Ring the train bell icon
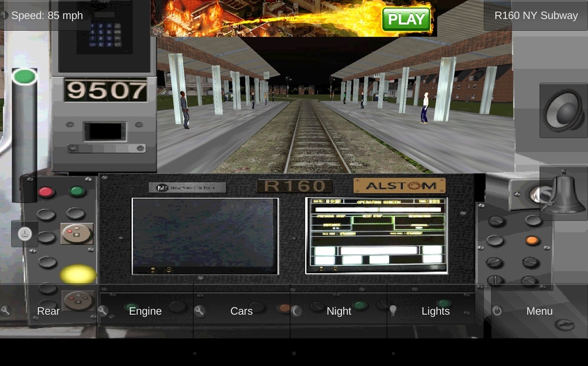 564,193
